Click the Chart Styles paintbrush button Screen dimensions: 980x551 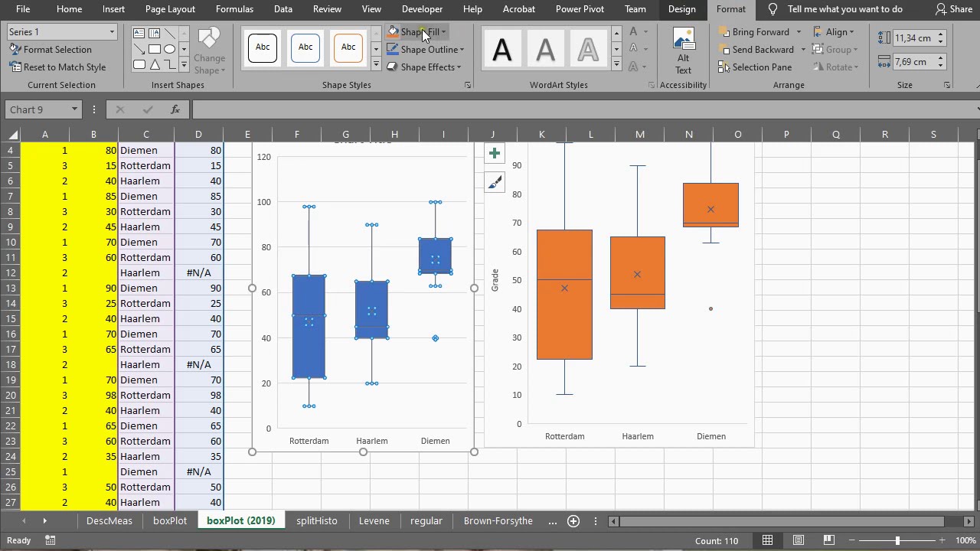[x=495, y=181]
